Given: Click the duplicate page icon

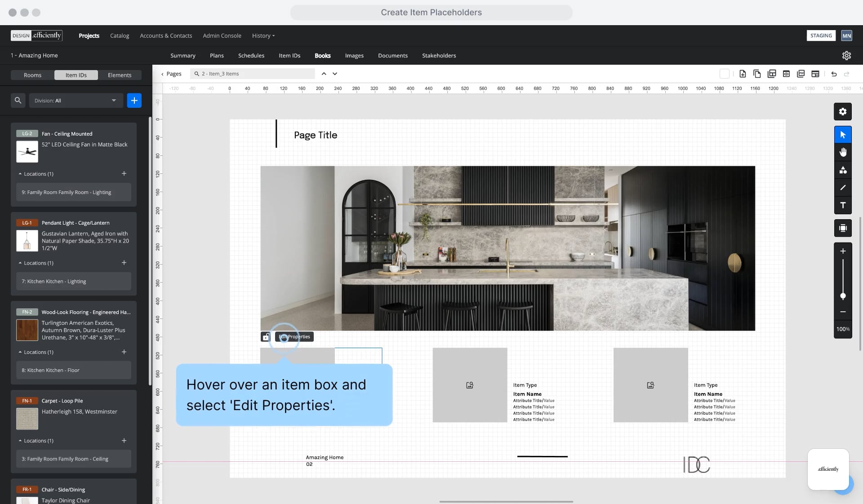Looking at the screenshot, I should point(757,74).
